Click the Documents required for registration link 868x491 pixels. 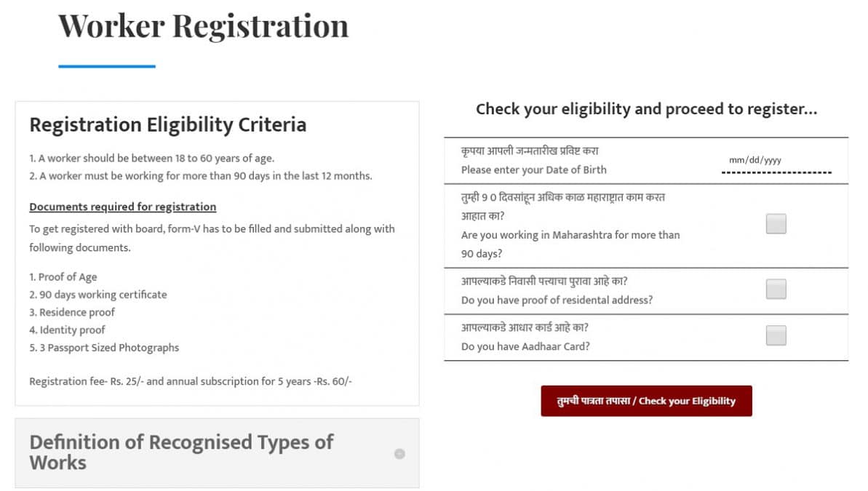tap(122, 207)
